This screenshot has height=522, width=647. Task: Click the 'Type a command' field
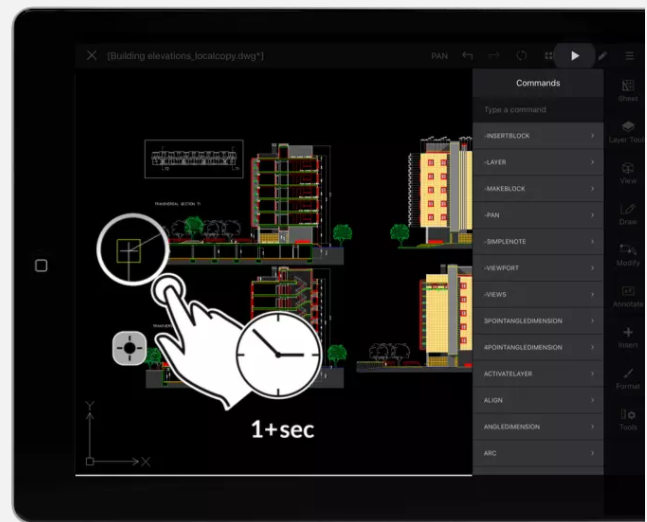tap(537, 109)
